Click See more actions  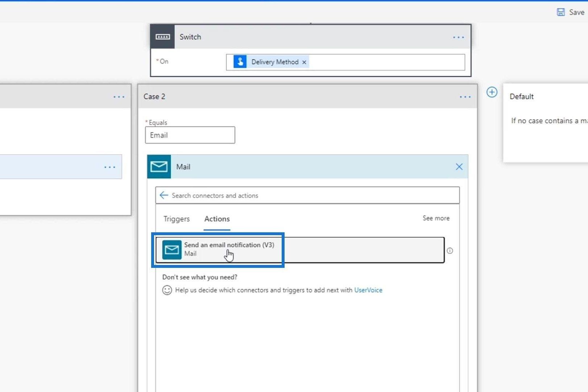(x=436, y=218)
